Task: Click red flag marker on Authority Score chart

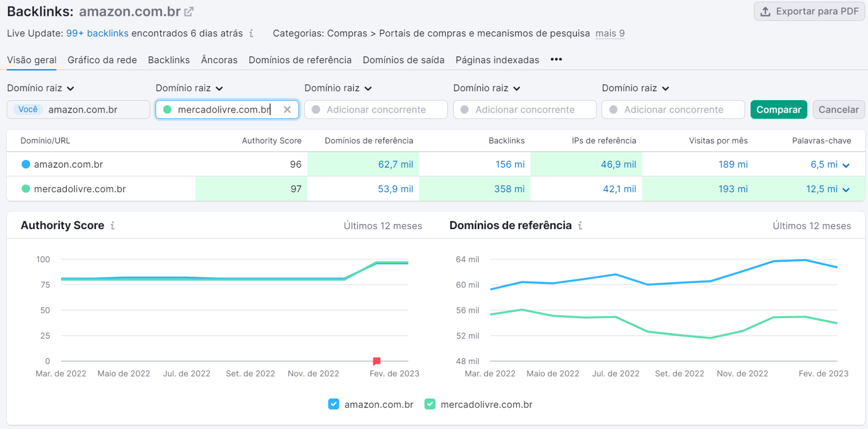Action: (377, 361)
